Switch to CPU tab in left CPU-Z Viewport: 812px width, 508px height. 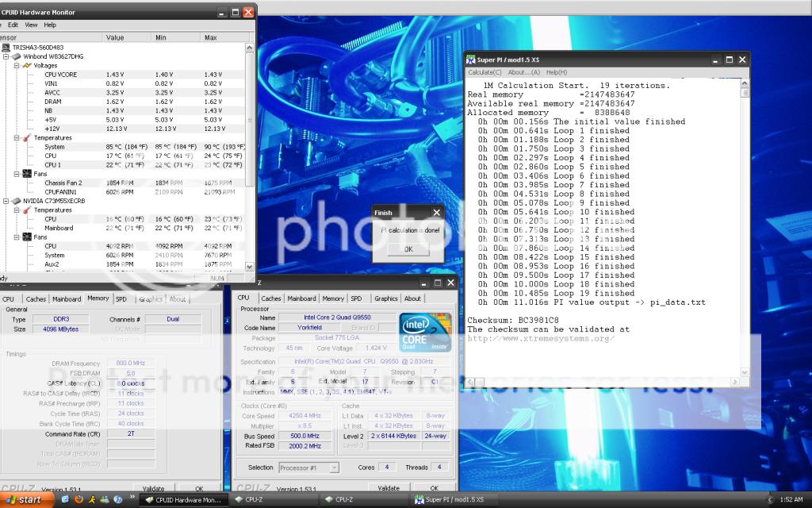click(x=8, y=299)
